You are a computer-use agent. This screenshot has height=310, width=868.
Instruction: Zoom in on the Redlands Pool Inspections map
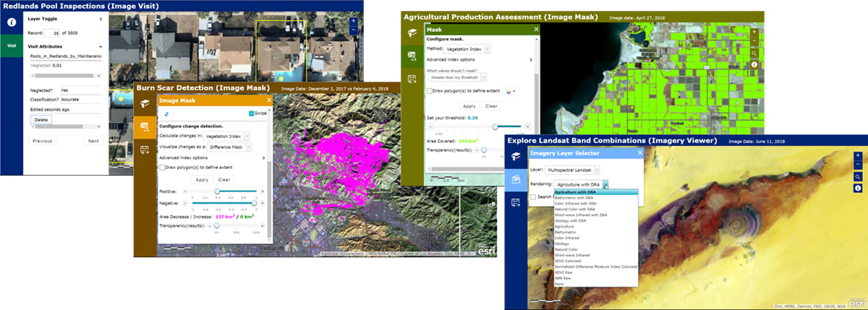(x=352, y=21)
